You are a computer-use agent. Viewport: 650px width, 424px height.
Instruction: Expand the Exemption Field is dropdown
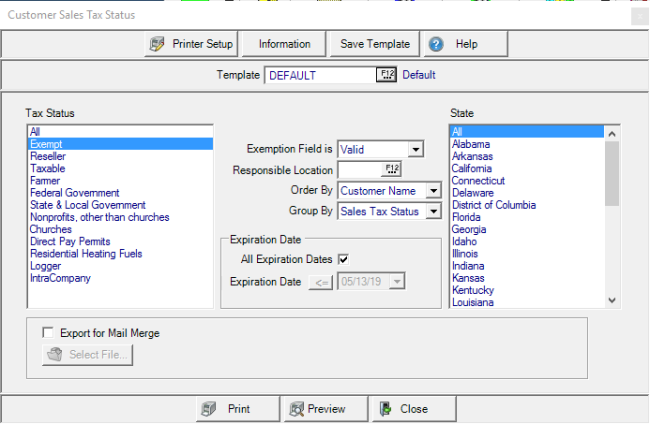(x=417, y=149)
